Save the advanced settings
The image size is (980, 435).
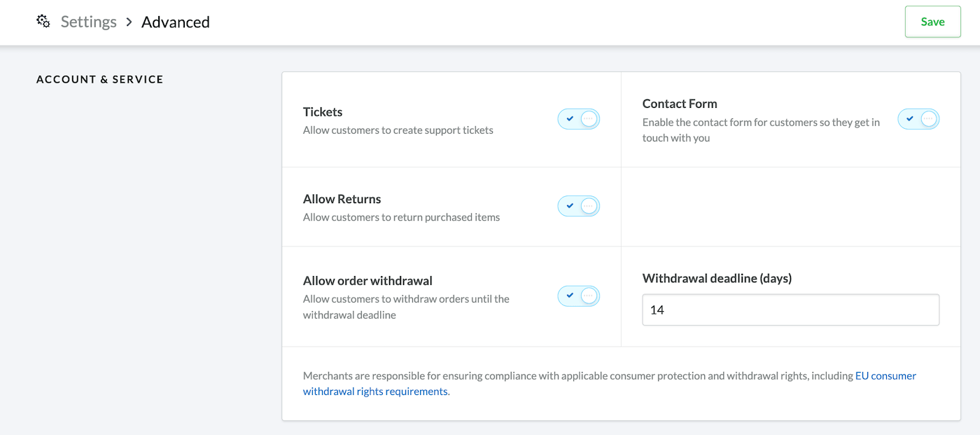932,22
